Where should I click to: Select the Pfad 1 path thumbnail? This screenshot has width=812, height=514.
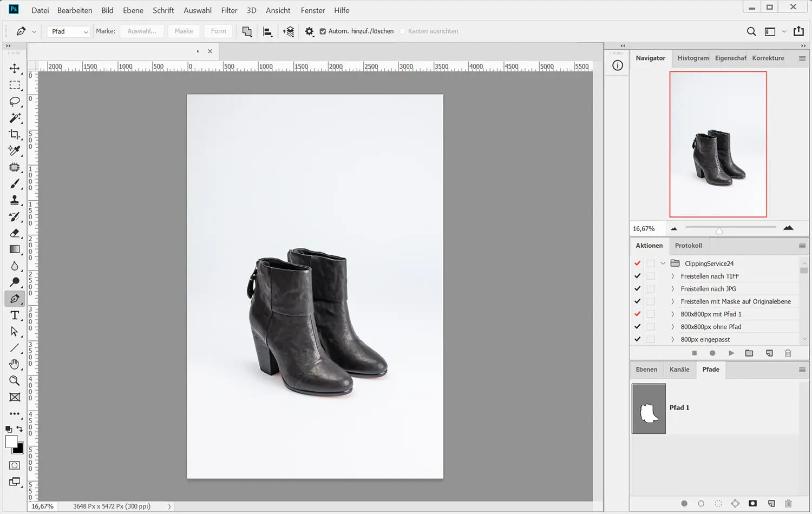649,408
